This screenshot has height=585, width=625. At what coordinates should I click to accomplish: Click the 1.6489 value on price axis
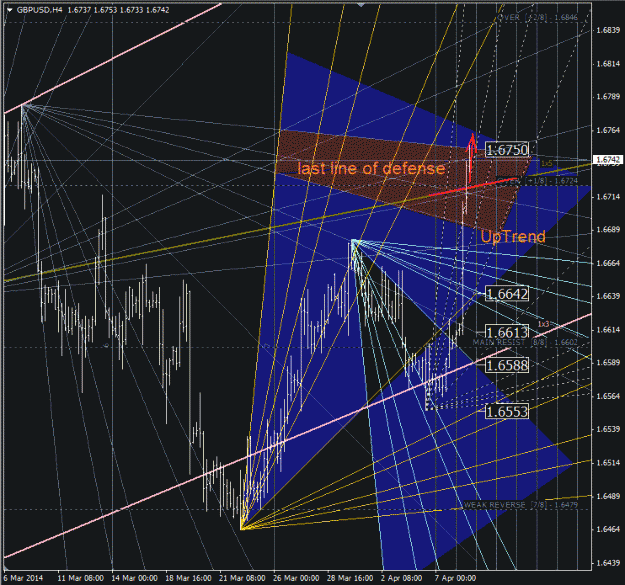point(608,497)
